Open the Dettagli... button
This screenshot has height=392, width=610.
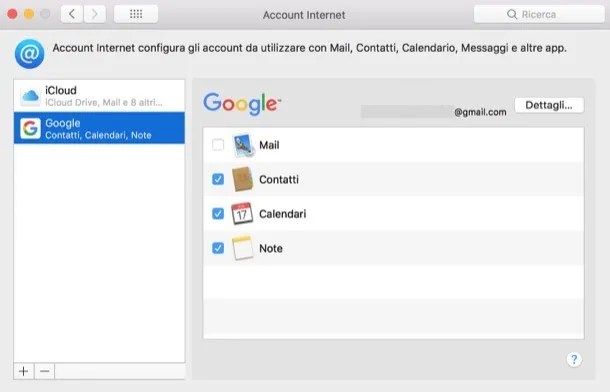(549, 105)
